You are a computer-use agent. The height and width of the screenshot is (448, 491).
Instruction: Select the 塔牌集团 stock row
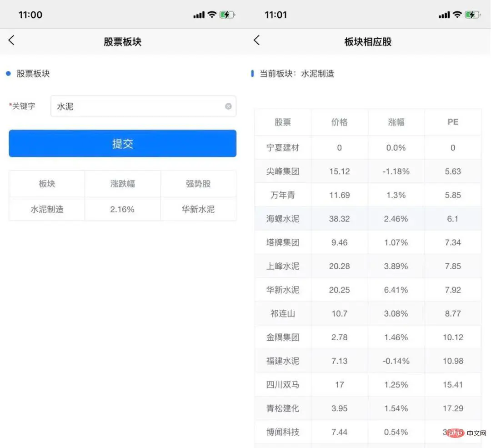click(x=368, y=242)
